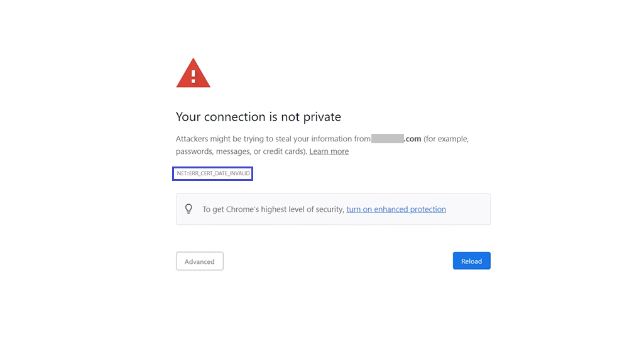Click the "Your connection is not private" heading
Viewport: 644px width, 360px height.
[258, 117]
